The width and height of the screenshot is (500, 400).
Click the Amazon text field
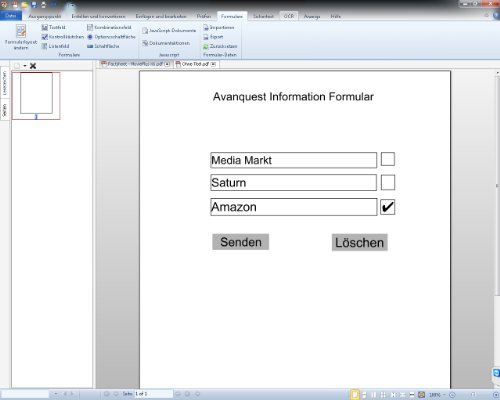coord(294,207)
